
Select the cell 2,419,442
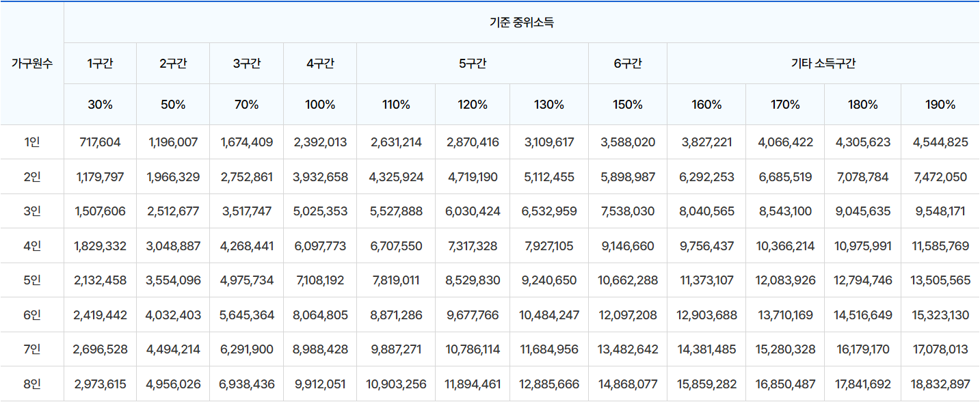(x=100, y=315)
